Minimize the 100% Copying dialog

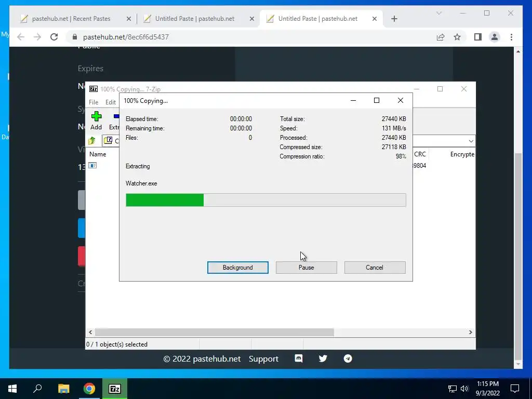pyautogui.click(x=353, y=100)
